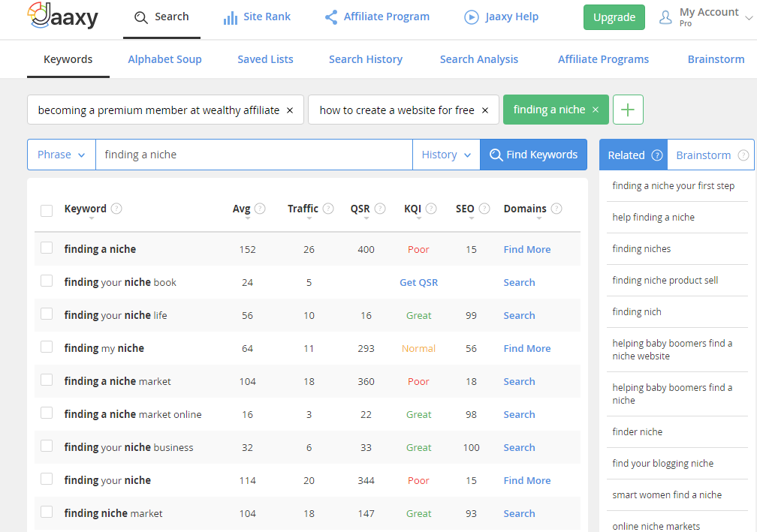Image resolution: width=757 pixels, height=532 pixels.
Task: Check the 'finding a niche' row checkbox
Action: coord(47,248)
